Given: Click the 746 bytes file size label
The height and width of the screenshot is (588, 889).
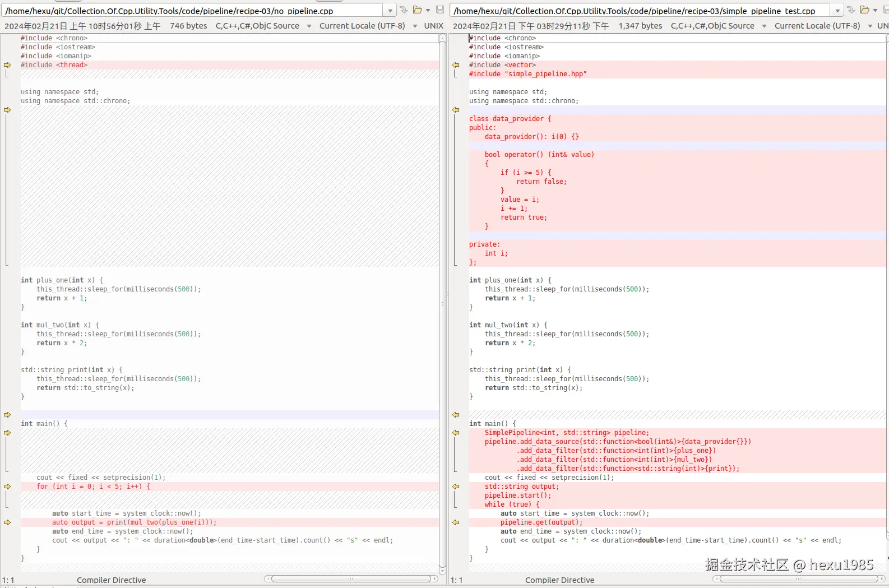Looking at the screenshot, I should click(188, 26).
